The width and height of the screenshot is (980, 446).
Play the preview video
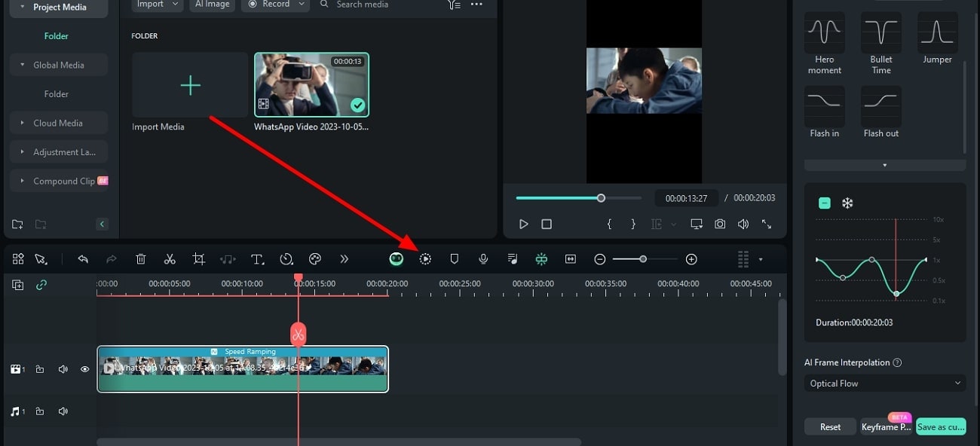[524, 224]
